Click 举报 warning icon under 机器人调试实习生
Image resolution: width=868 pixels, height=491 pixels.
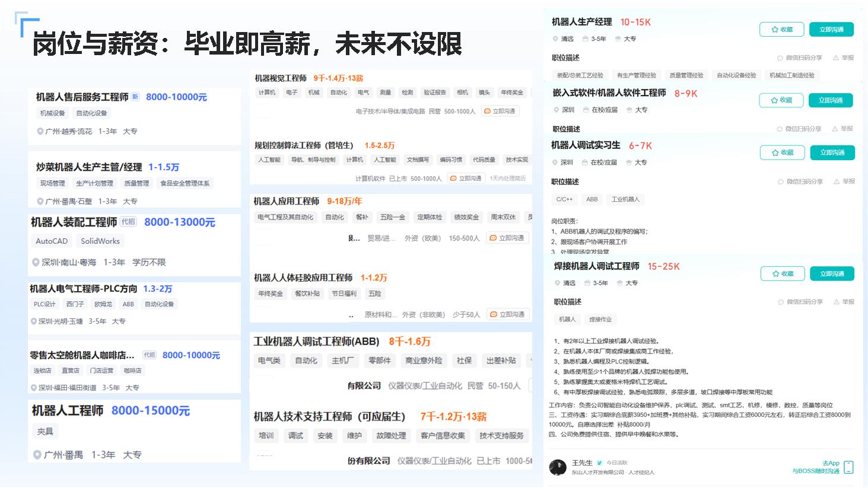click(837, 181)
